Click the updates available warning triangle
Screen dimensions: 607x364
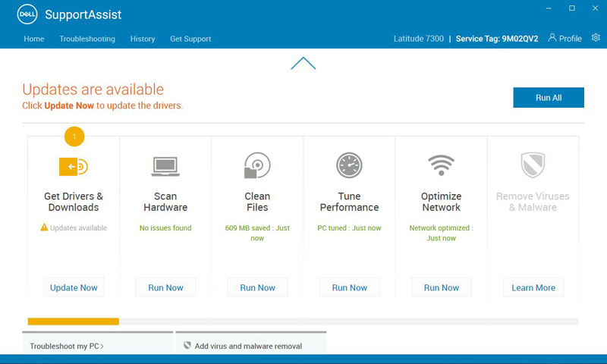[x=44, y=227]
